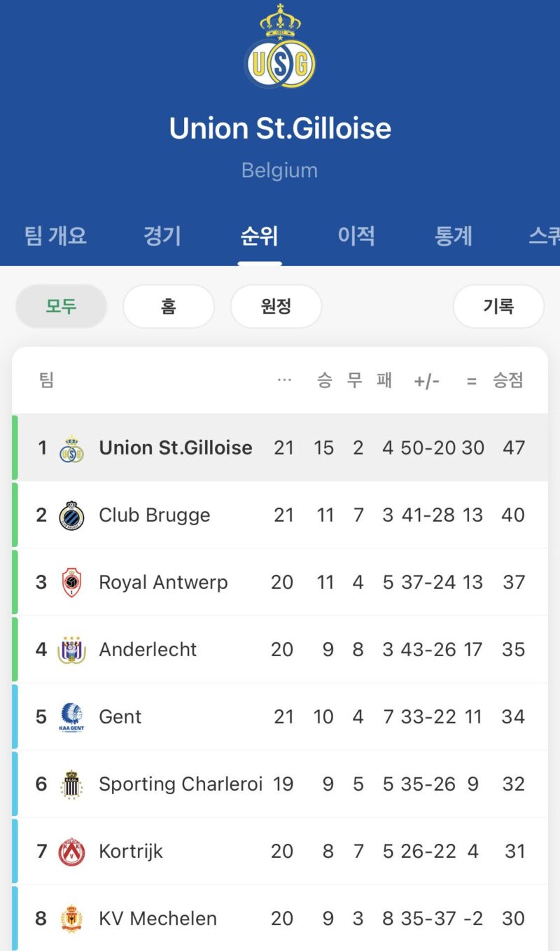Select the 원정 (Away) filter
Viewport: 560px width, 951px height.
pos(276,306)
